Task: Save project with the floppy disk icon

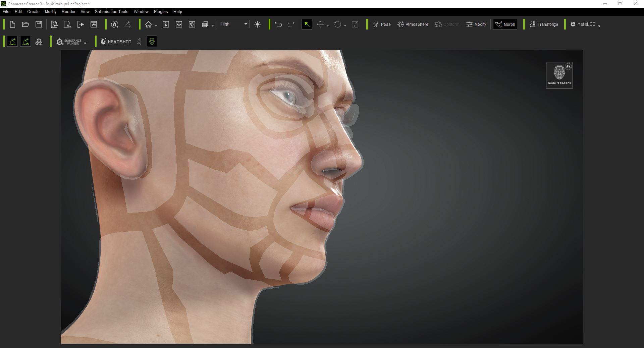Action: 39,24
